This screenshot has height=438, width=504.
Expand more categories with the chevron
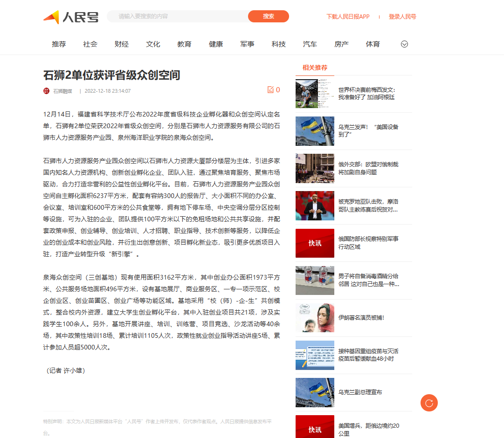pyautogui.click(x=404, y=44)
